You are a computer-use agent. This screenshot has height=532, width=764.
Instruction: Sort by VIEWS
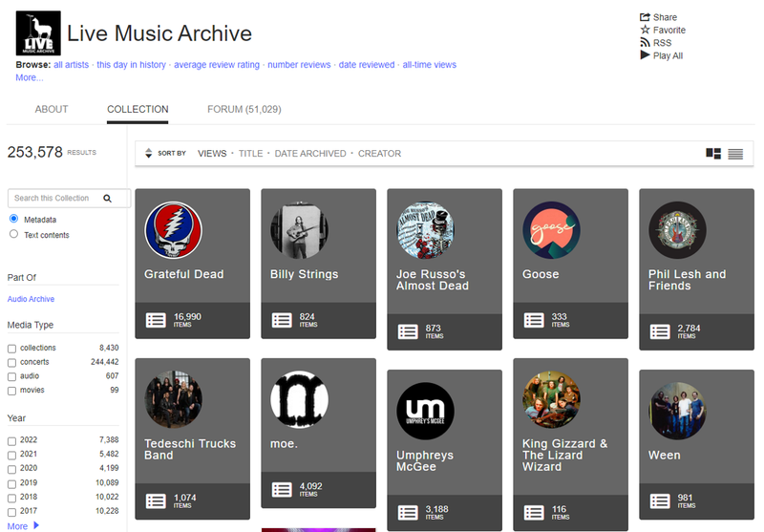(212, 154)
